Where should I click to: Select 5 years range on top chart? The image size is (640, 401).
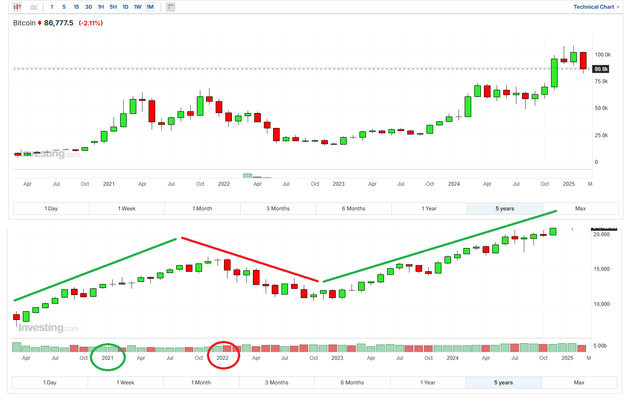505,208
